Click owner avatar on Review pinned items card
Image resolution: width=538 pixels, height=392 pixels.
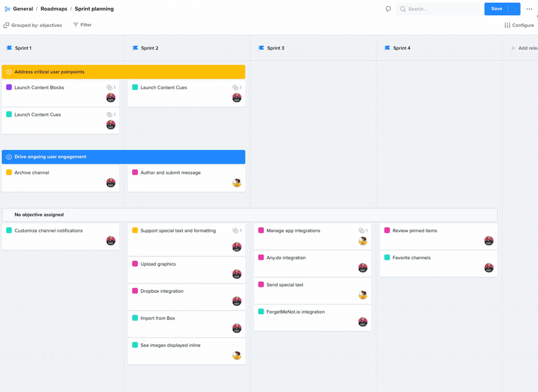point(489,241)
